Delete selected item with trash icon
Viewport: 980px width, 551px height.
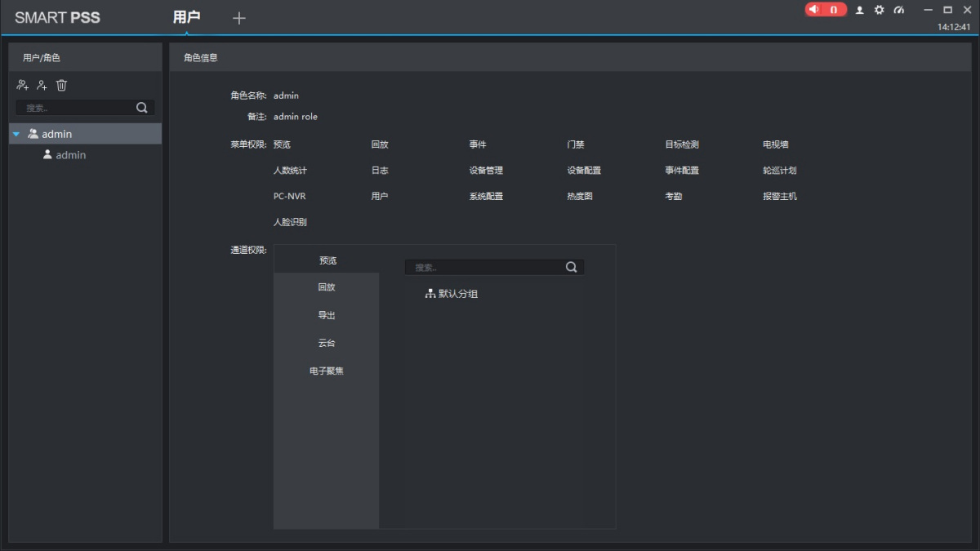[61, 85]
